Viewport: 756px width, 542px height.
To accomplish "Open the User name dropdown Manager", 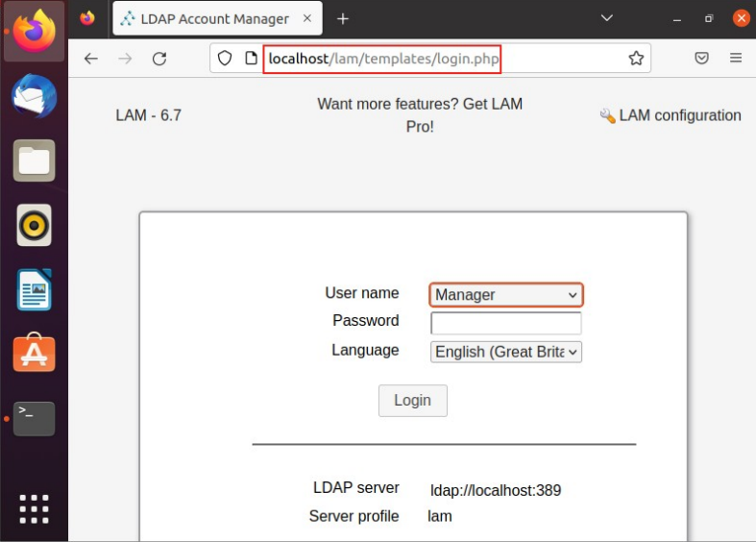I will pyautogui.click(x=506, y=295).
